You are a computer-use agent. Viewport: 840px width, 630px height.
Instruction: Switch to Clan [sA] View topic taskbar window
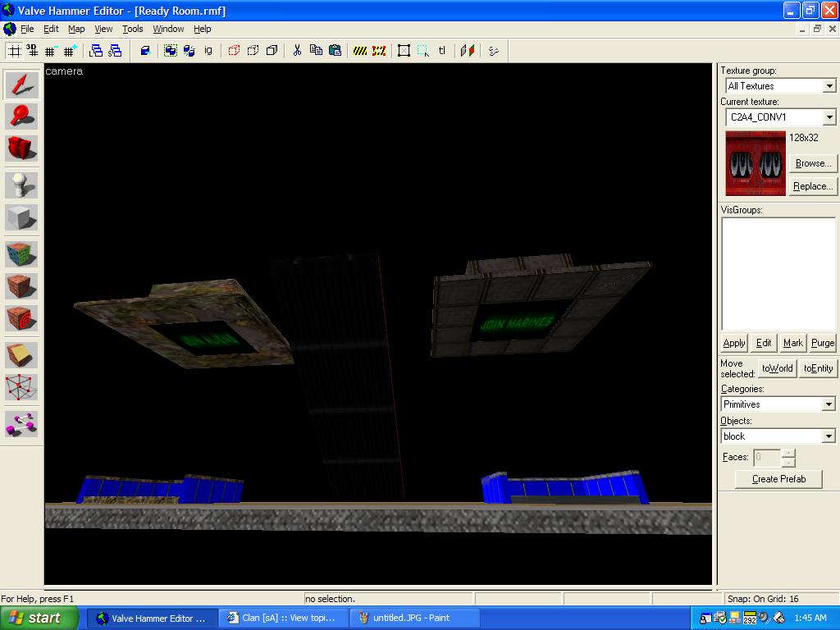tap(283, 619)
